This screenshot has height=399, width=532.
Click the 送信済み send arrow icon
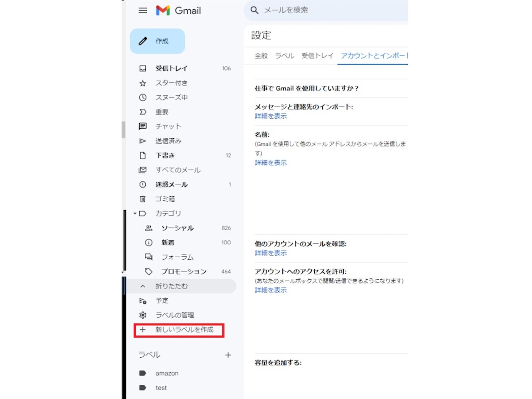click(143, 141)
